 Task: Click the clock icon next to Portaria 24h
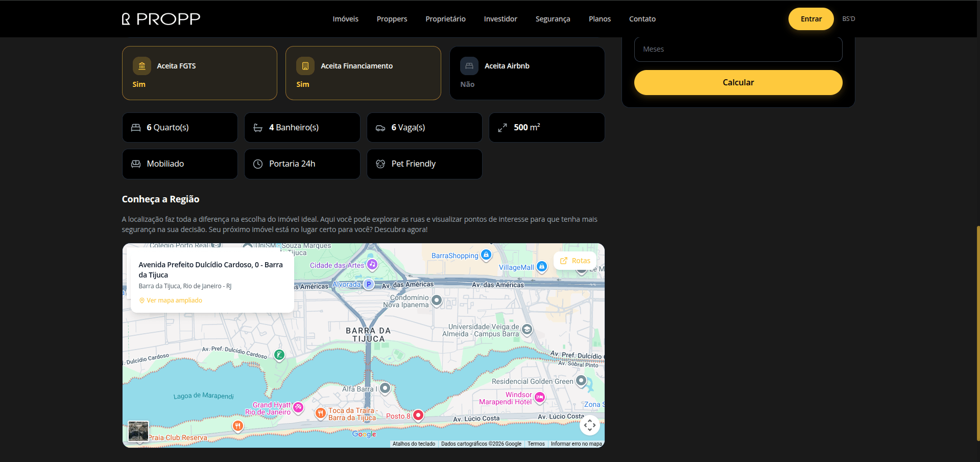258,164
